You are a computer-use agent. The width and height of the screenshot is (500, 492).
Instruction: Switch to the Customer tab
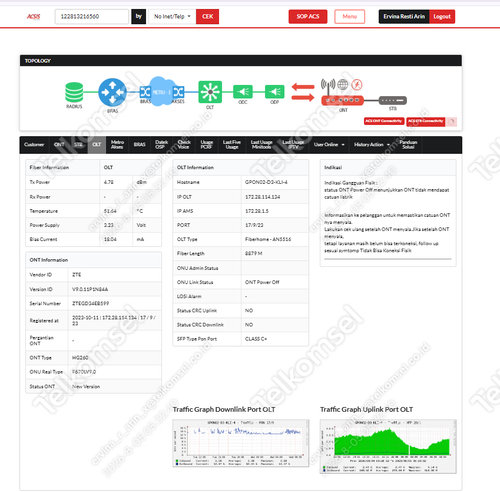[x=34, y=145]
